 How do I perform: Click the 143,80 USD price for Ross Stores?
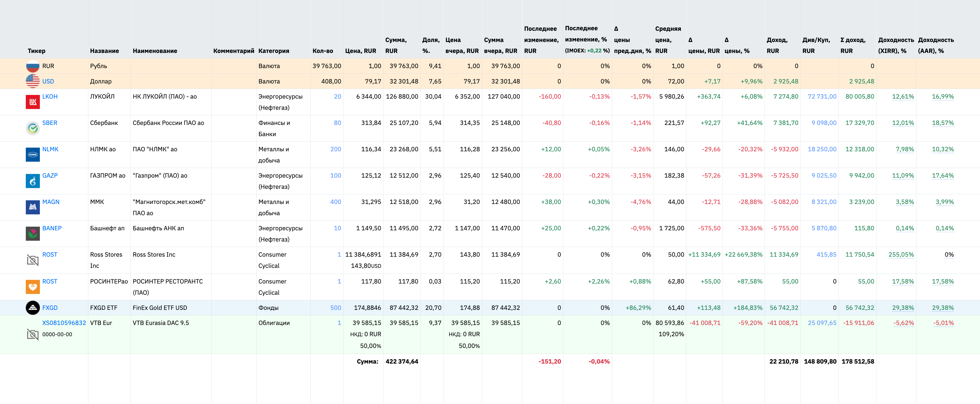point(366,266)
